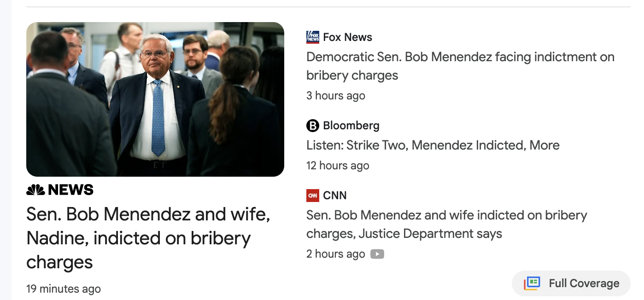Click the '2 hours ago' timestamp

pyautogui.click(x=335, y=254)
